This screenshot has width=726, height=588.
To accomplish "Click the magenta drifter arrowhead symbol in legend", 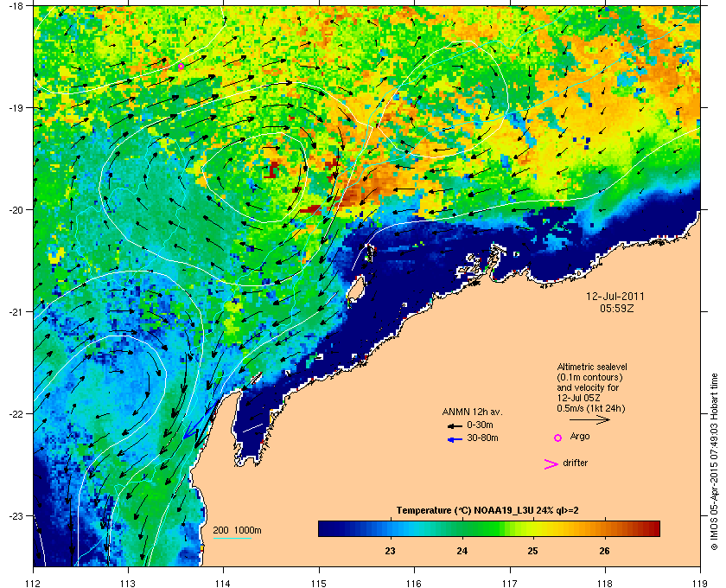I will click(x=551, y=464).
